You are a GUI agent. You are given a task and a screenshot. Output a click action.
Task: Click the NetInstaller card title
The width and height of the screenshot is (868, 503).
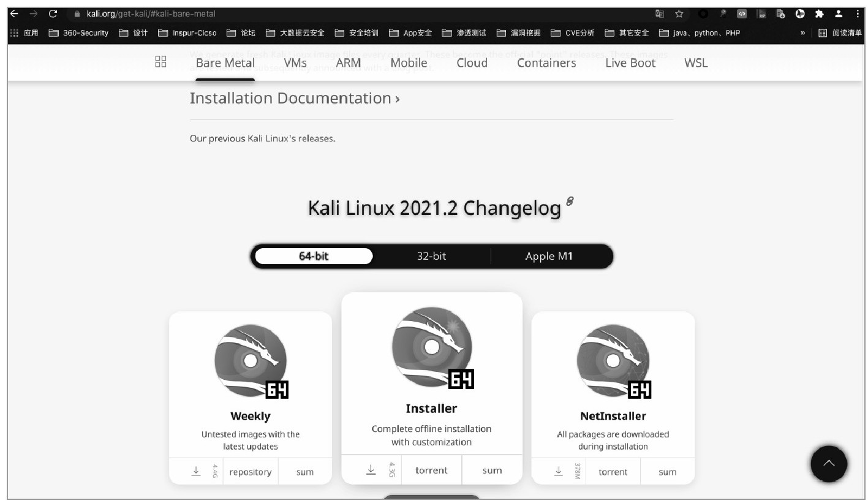pyautogui.click(x=613, y=416)
